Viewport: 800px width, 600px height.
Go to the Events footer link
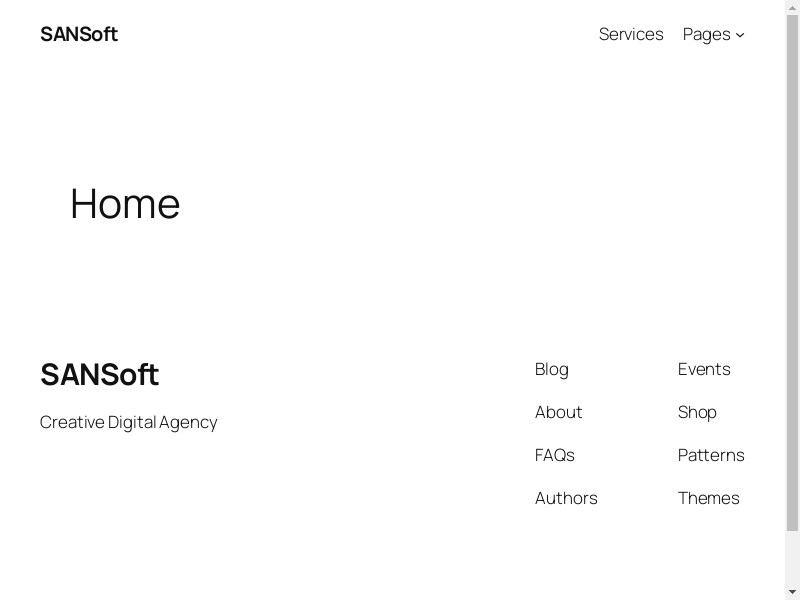click(x=704, y=369)
